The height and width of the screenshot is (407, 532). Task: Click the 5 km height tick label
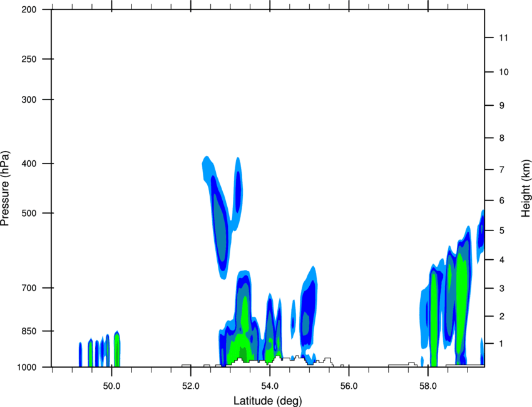pyautogui.click(x=501, y=231)
